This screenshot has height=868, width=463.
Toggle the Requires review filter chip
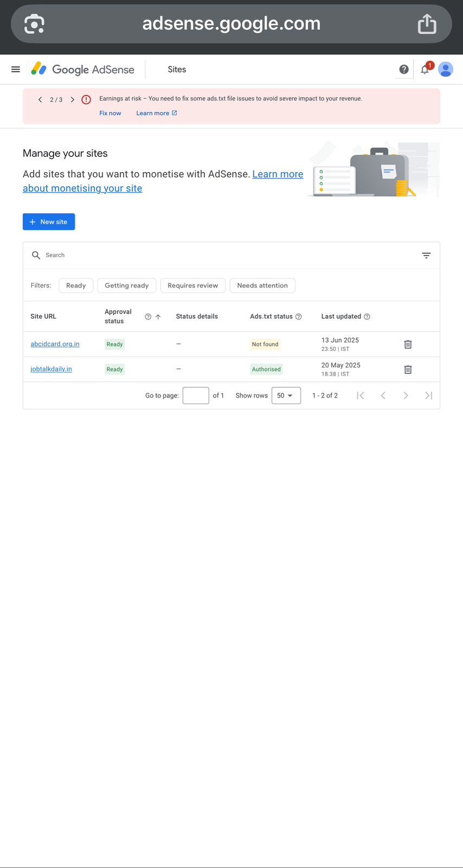click(x=192, y=286)
